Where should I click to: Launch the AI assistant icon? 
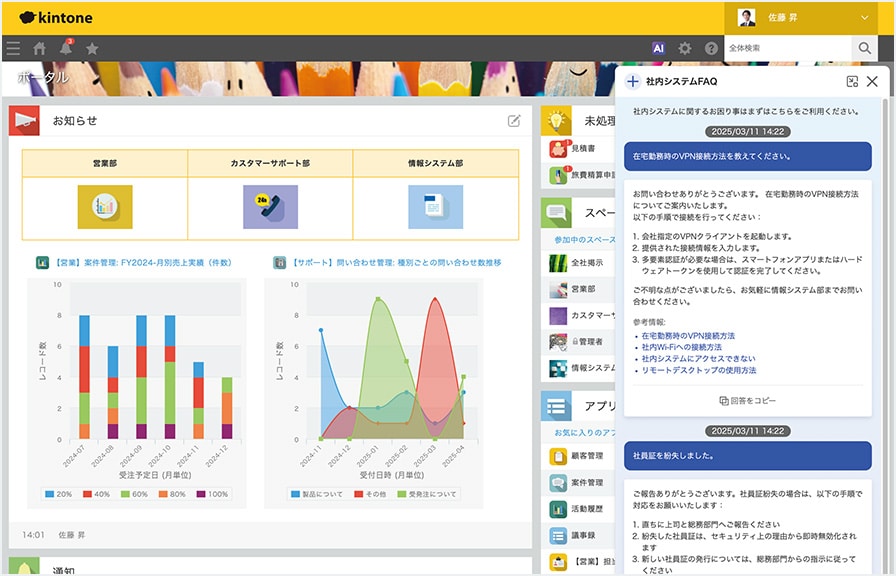(658, 49)
